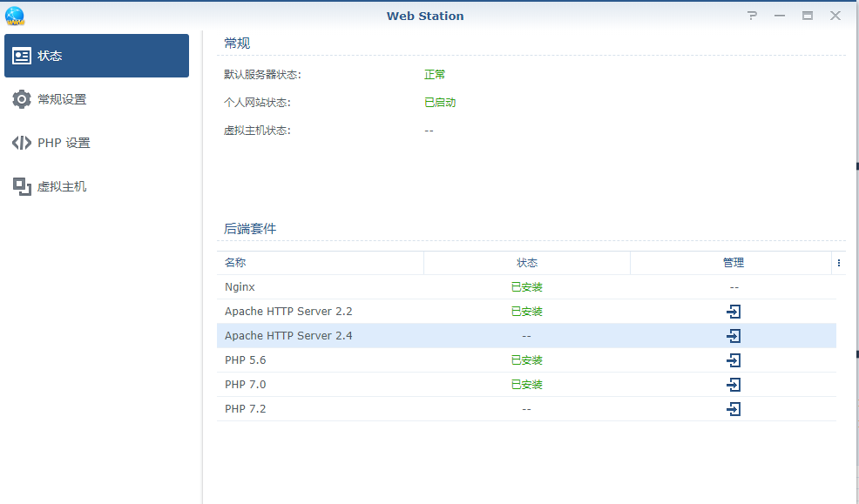The width and height of the screenshot is (859, 504).
Task: Click the 后端套件 section heading
Action: point(250,229)
